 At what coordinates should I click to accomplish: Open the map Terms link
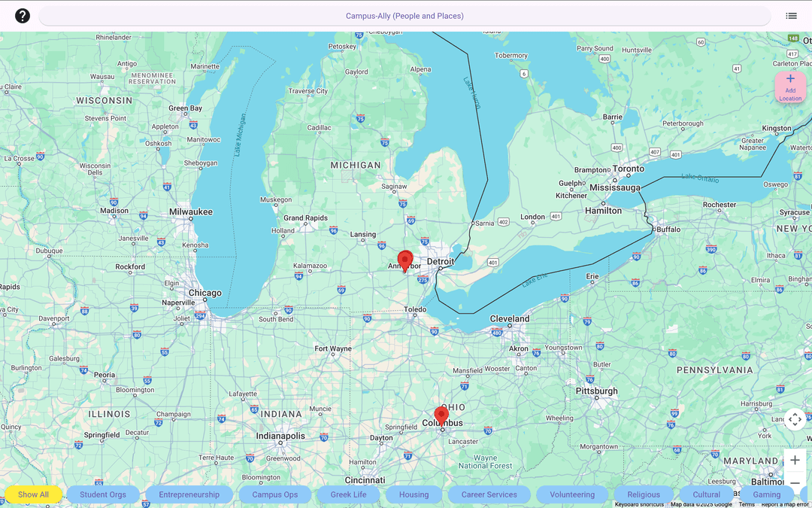pyautogui.click(x=747, y=504)
